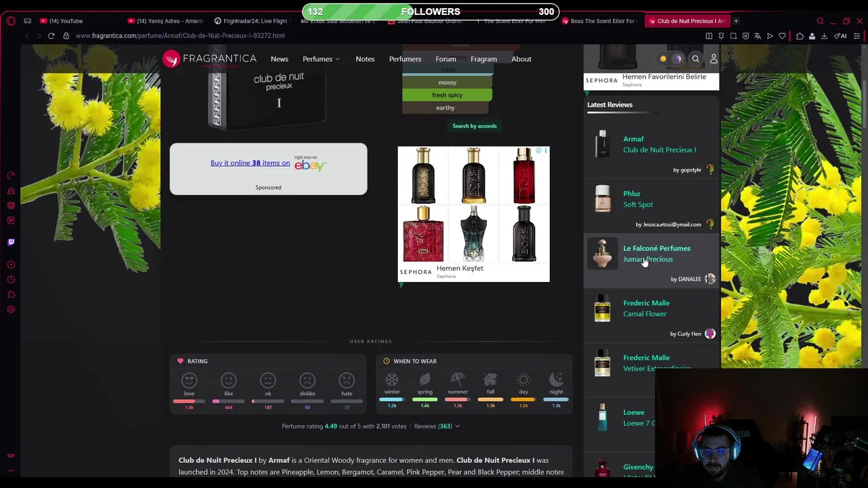
Task: Open the Fragram menu item
Action: pyautogui.click(x=484, y=59)
